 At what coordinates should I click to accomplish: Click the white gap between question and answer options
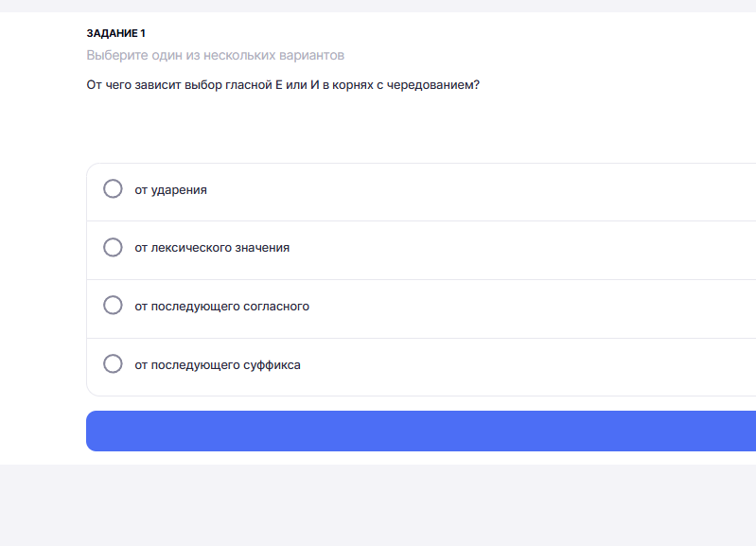378,128
